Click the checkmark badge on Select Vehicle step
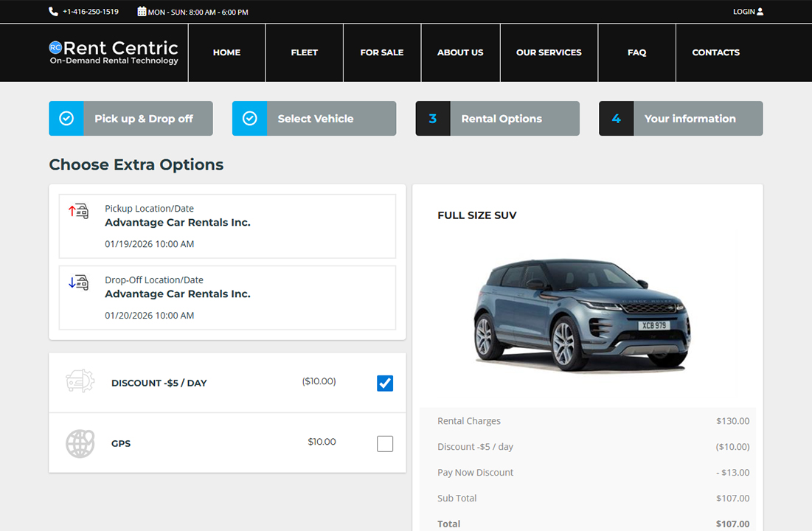The image size is (812, 531). coord(249,118)
